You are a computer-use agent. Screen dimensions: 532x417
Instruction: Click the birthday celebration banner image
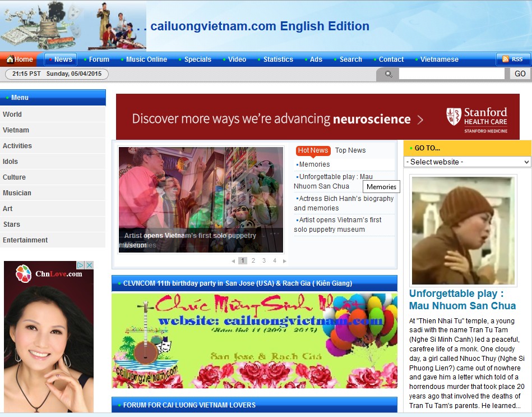255,341
